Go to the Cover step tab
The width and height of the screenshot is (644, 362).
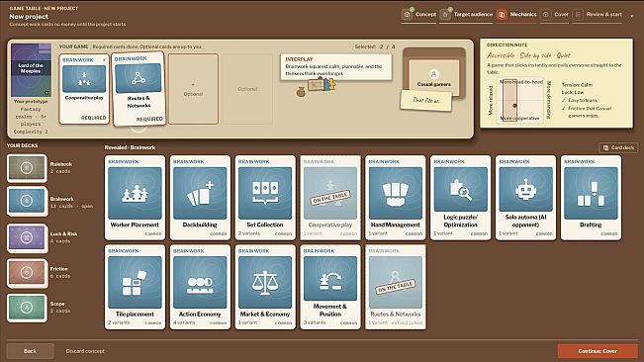click(x=554, y=15)
